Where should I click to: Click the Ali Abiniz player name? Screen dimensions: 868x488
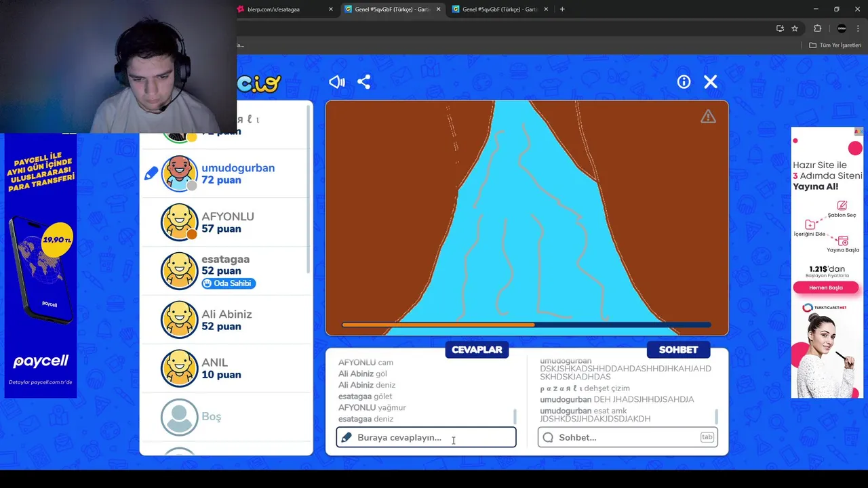pyautogui.click(x=226, y=314)
